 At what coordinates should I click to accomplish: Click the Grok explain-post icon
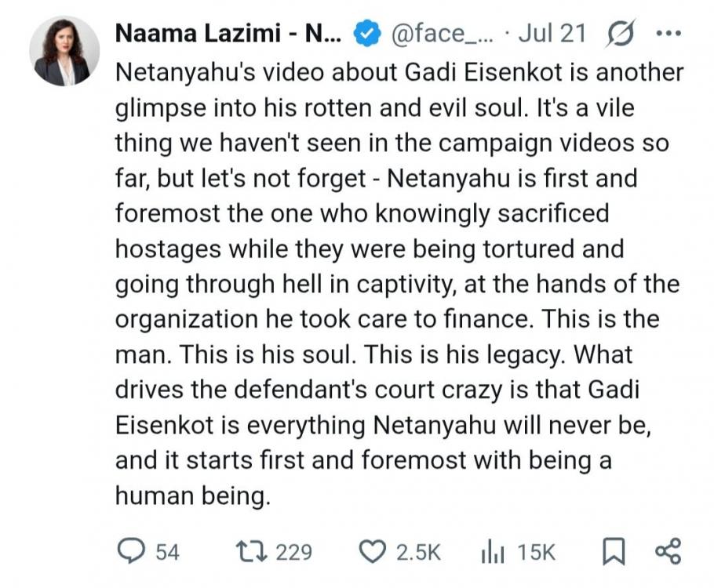619,33
